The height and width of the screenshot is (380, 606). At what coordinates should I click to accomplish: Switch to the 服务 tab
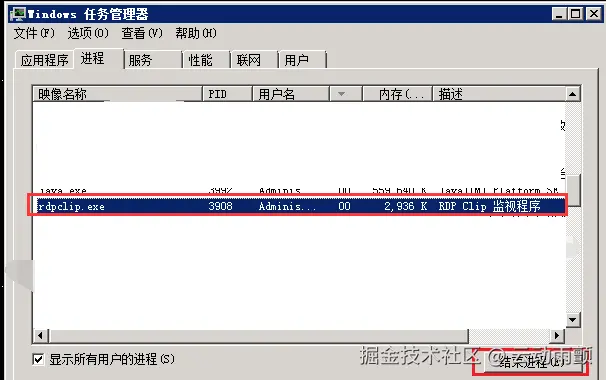click(153, 60)
